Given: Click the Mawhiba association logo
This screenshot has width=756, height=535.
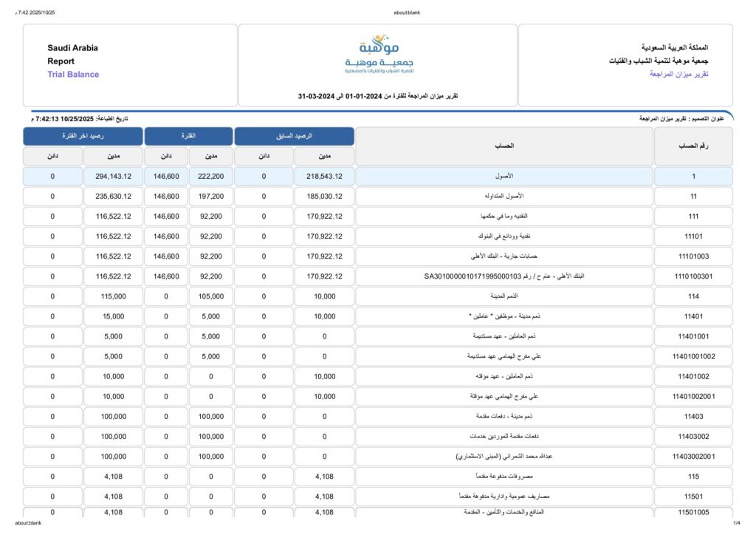Looking at the screenshot, I should point(378,55).
